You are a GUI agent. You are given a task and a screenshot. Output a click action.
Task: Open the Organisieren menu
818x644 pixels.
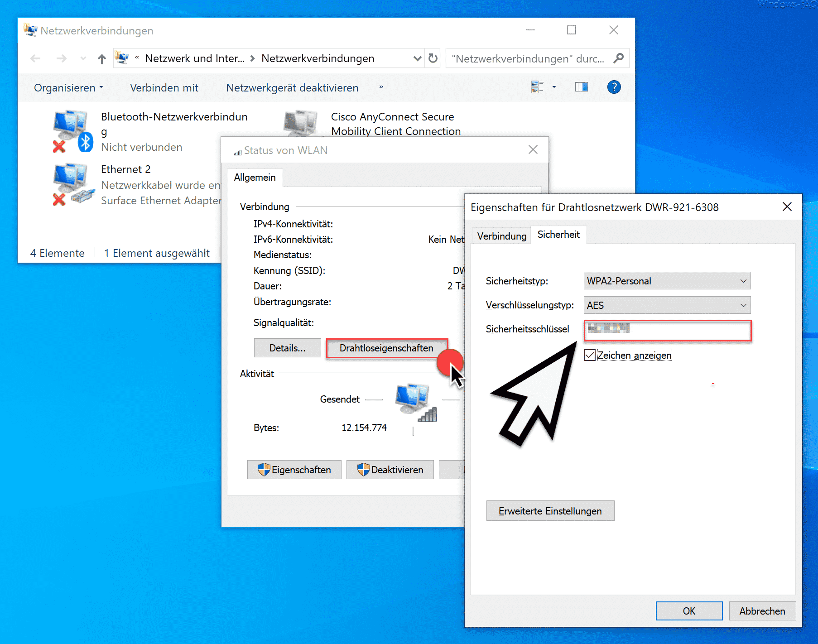click(68, 88)
